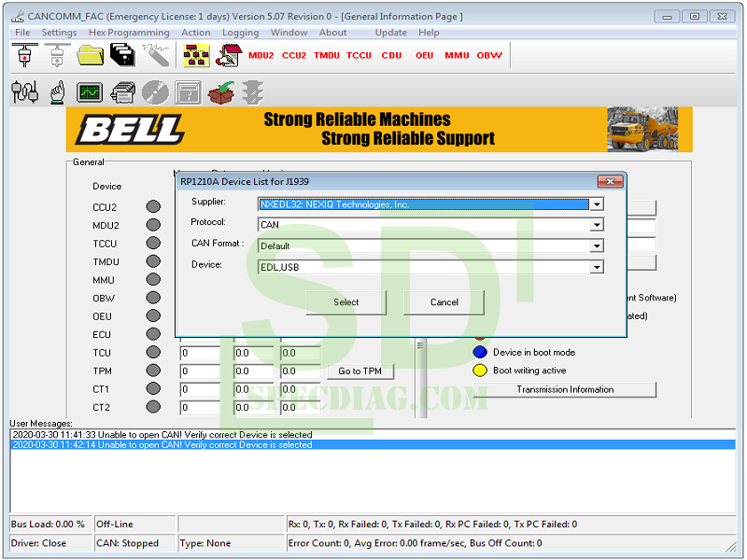Open the Device dropdown showing EDL,USB
747x560 pixels.
click(x=596, y=267)
